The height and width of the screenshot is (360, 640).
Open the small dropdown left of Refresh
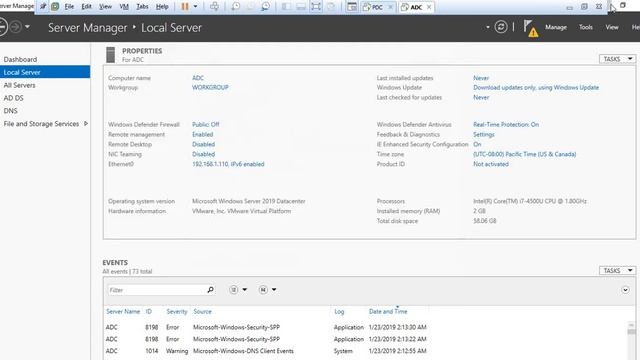point(488,27)
